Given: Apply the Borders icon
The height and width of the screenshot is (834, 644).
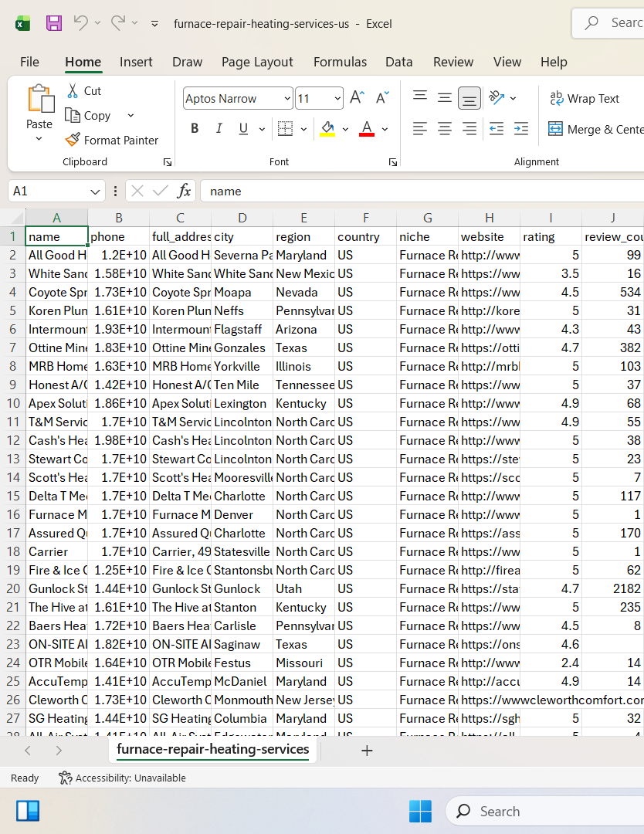Looking at the screenshot, I should (286, 129).
